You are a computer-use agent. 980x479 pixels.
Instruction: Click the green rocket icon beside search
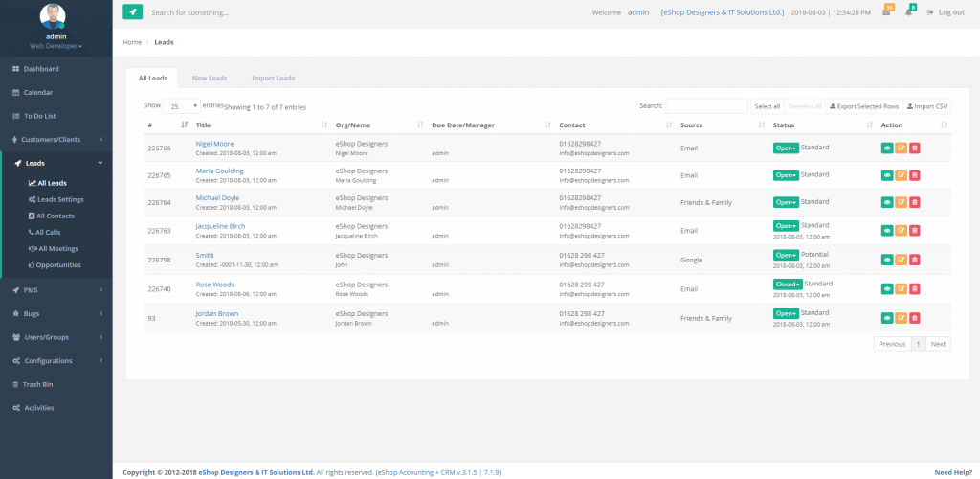(132, 12)
